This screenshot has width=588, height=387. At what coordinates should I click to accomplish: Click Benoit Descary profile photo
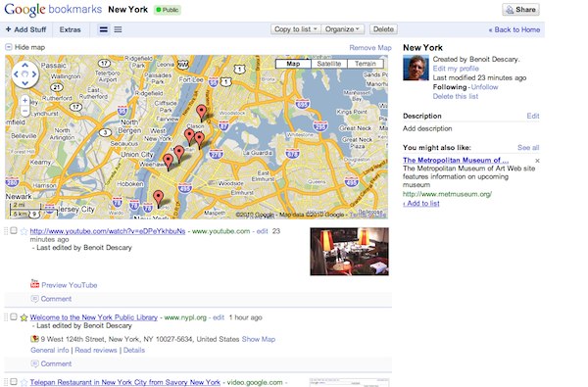pyautogui.click(x=416, y=68)
